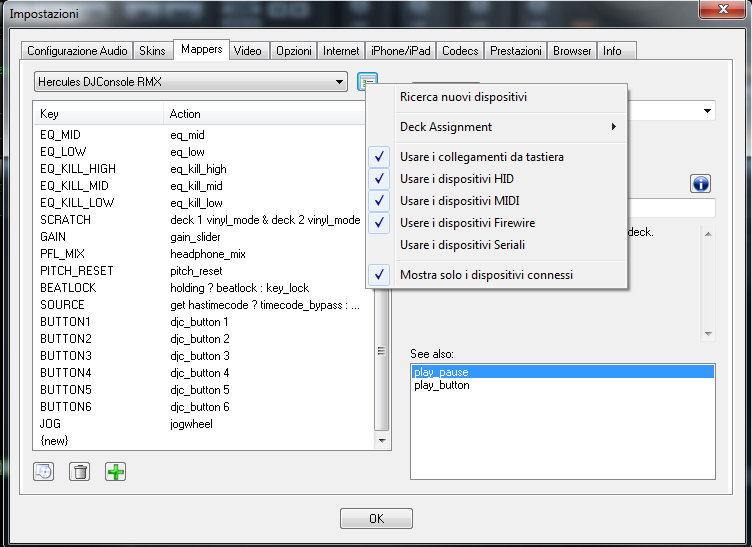The image size is (752, 547).
Task: Click the gain_slider action cell
Action: (x=195, y=237)
